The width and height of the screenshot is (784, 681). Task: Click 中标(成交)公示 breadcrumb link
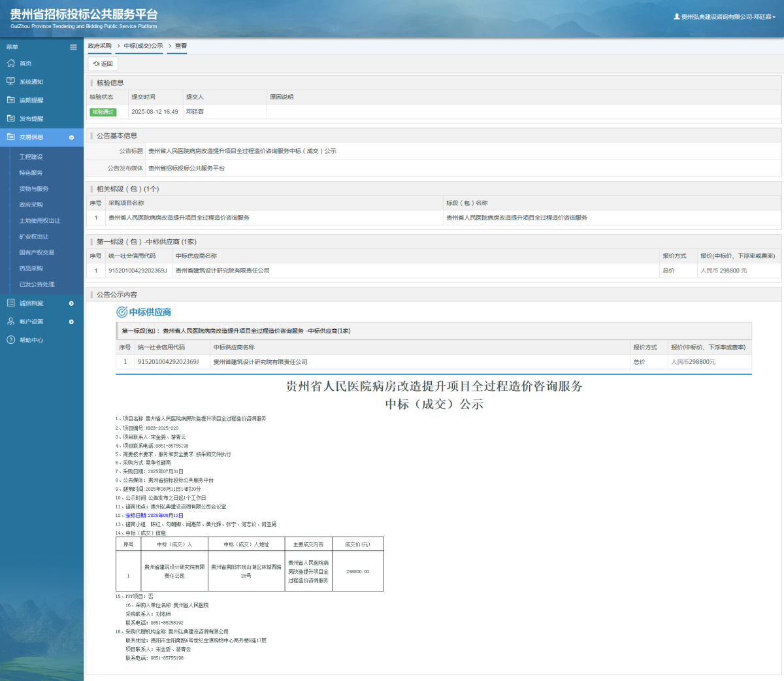(x=143, y=46)
